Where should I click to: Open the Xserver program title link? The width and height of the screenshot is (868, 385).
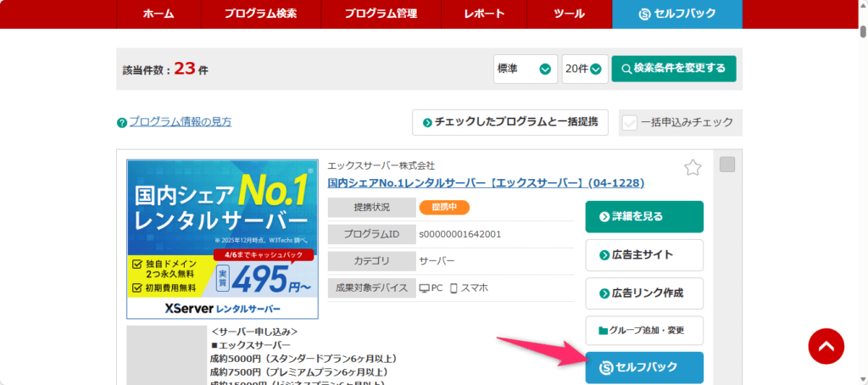tap(486, 183)
